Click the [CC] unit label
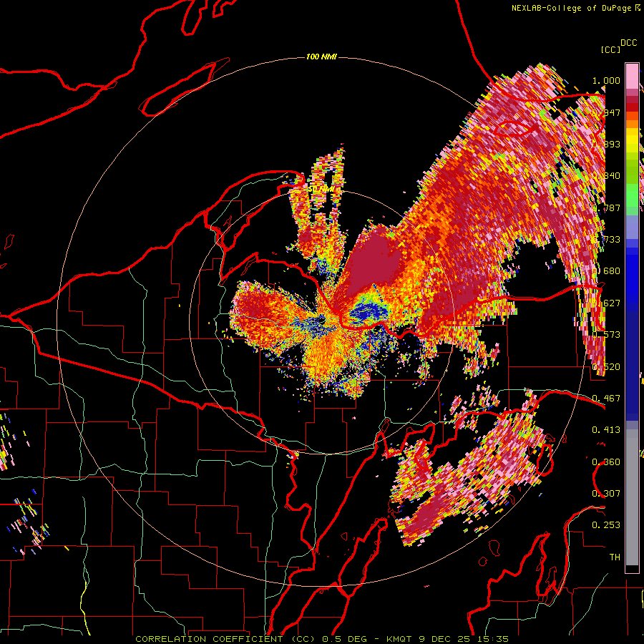The image size is (644, 644). [610, 49]
